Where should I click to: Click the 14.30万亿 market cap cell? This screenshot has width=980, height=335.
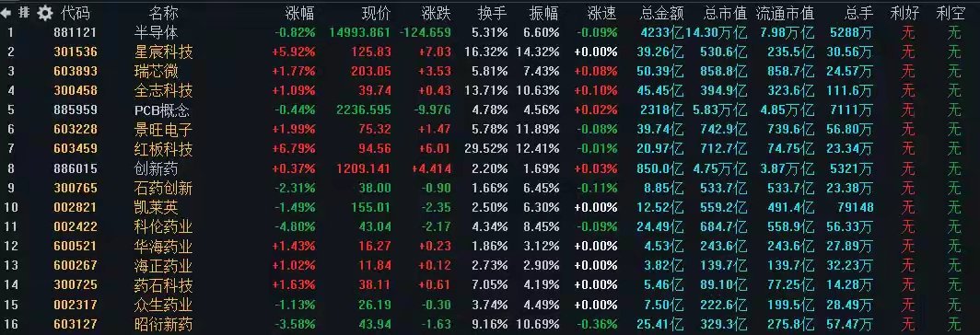click(717, 32)
